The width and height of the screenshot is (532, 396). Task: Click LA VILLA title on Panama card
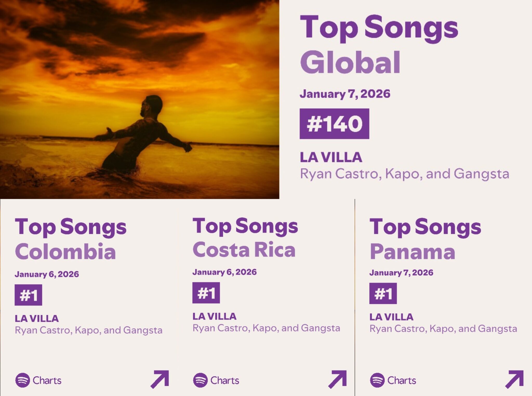click(391, 317)
